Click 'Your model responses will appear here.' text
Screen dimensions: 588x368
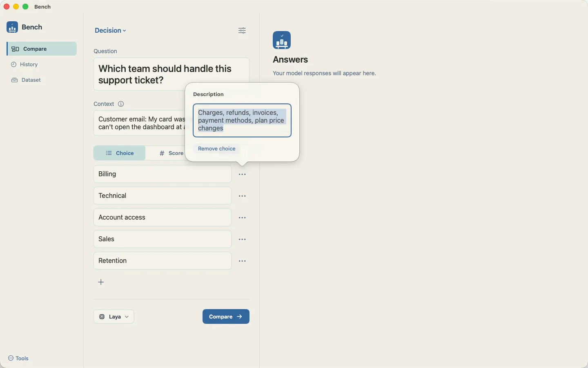324,74
